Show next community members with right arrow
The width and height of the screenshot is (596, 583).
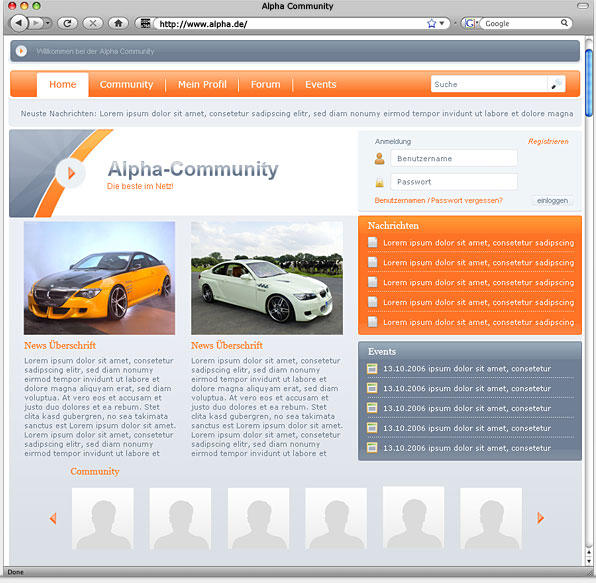coord(540,518)
